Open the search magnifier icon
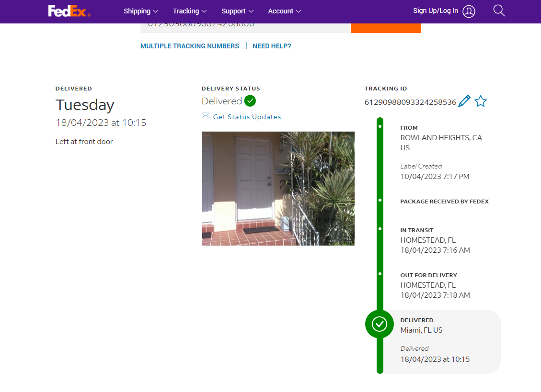The width and height of the screenshot is (541, 392). (499, 11)
